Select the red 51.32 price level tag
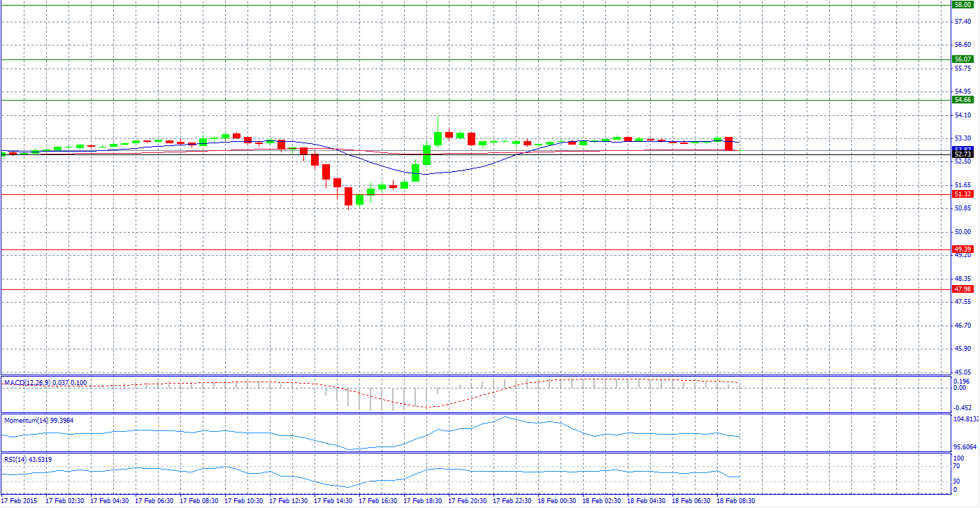This screenshot has width=980, height=508. pos(963,194)
